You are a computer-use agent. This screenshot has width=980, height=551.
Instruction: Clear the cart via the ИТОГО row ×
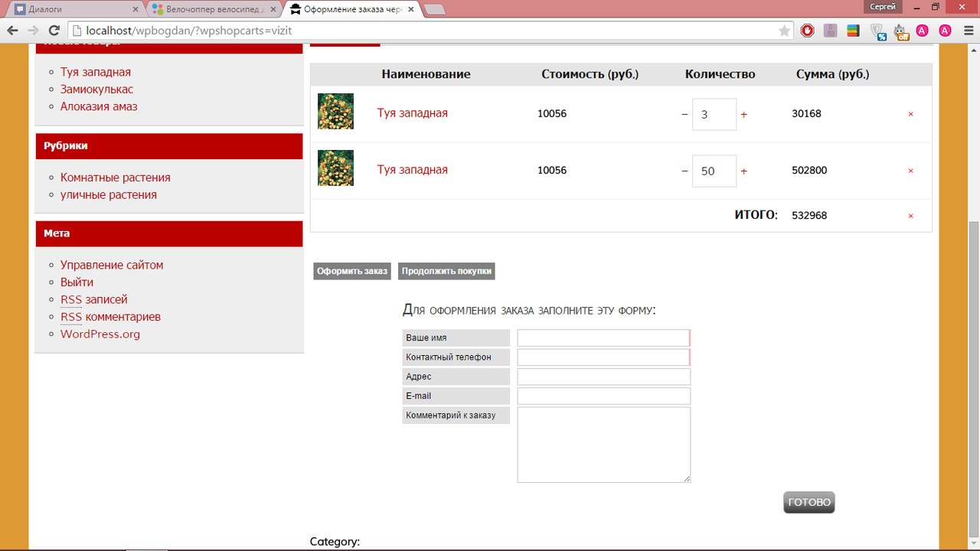[x=910, y=216]
